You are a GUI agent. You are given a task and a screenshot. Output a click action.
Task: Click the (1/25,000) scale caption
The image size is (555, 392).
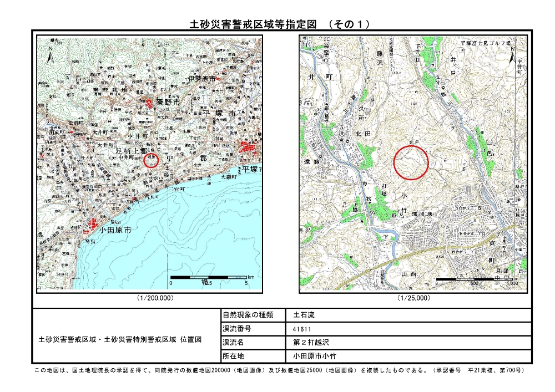coord(413,298)
